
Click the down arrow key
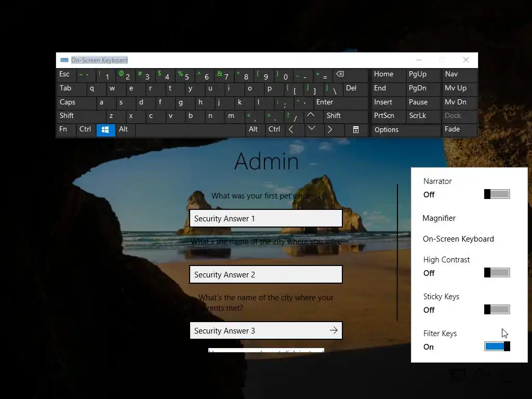coord(314,130)
